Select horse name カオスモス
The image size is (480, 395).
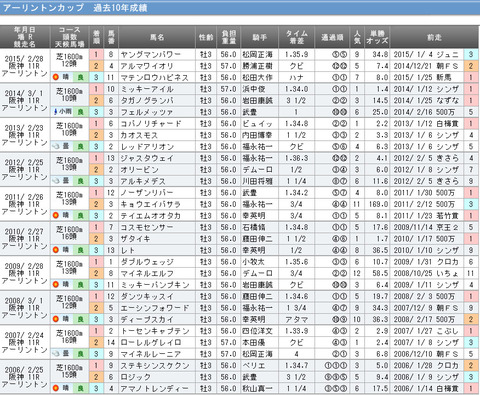139,135
